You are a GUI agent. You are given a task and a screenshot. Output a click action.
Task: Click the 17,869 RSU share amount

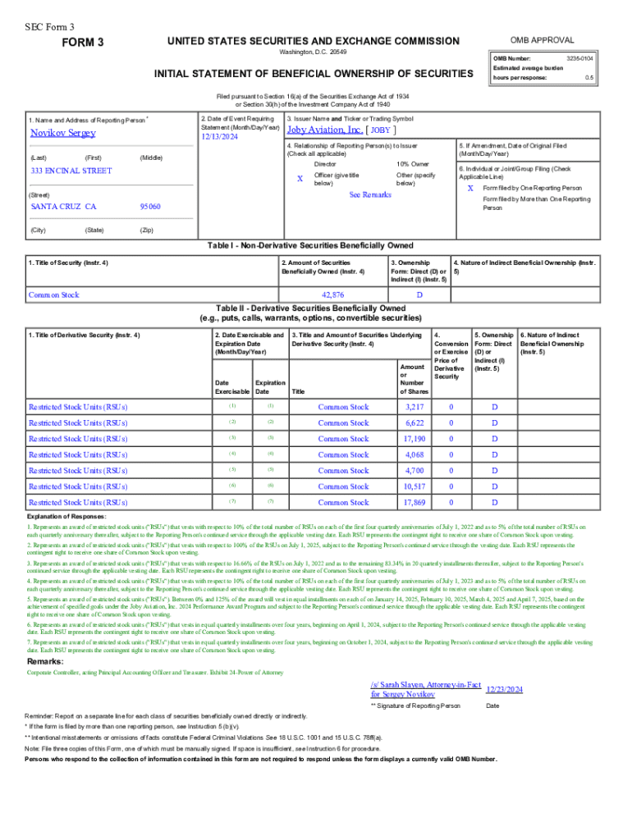414,502
